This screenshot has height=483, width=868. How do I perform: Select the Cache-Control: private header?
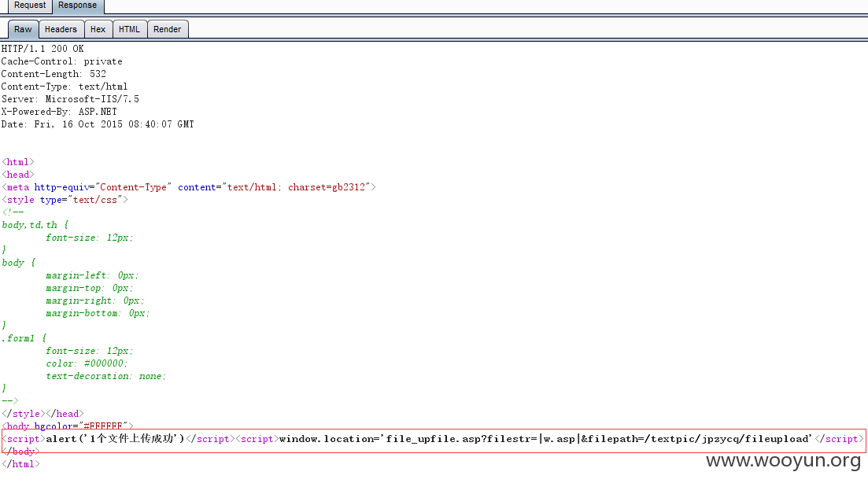[x=62, y=61]
